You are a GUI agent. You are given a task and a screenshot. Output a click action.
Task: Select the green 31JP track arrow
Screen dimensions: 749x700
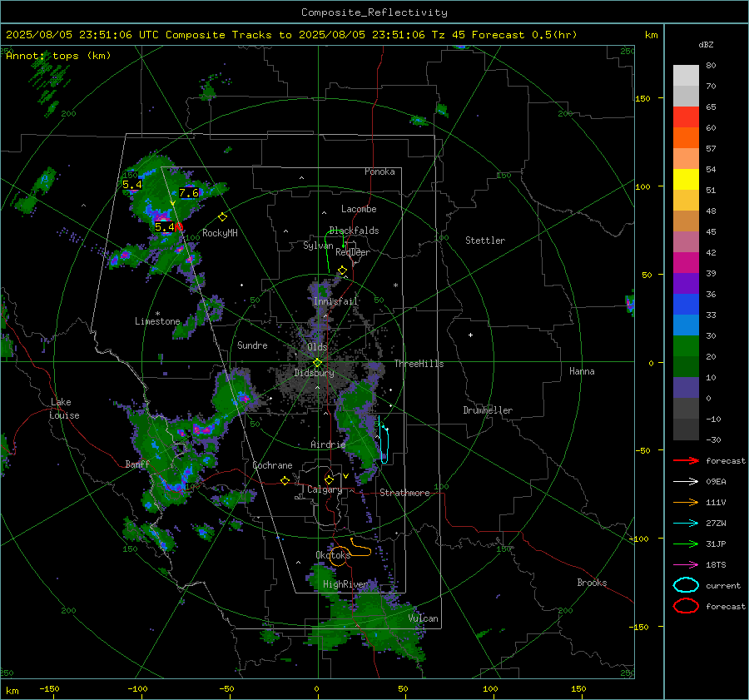coord(686,544)
